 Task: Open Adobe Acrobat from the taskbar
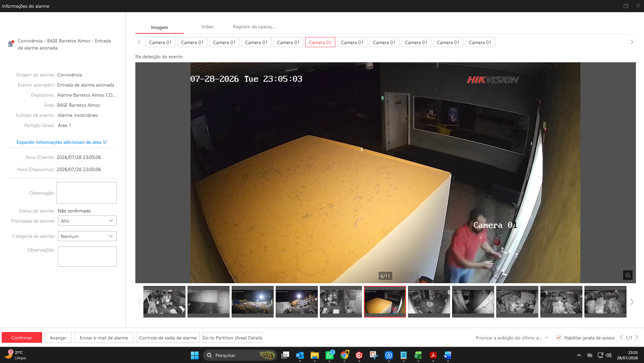[433, 355]
